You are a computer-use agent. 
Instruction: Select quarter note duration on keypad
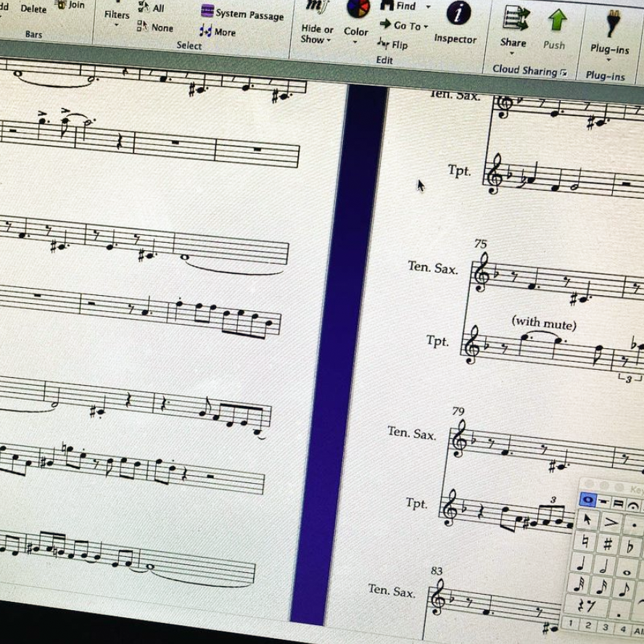pyautogui.click(x=581, y=563)
